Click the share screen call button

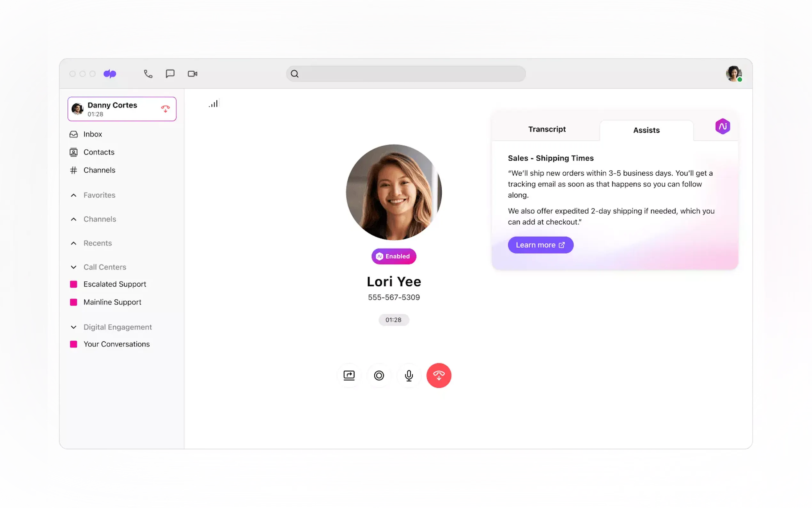349,375
